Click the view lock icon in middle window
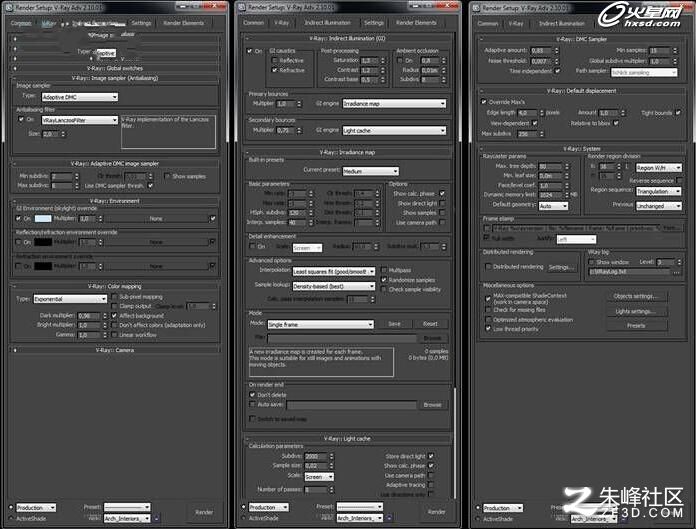 389,517
